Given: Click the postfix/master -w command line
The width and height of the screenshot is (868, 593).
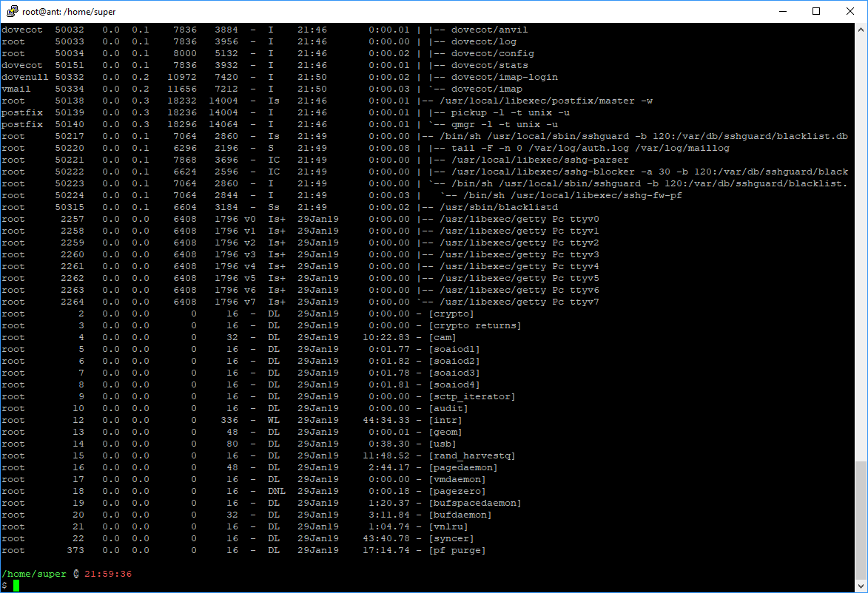Looking at the screenshot, I should tap(544, 101).
